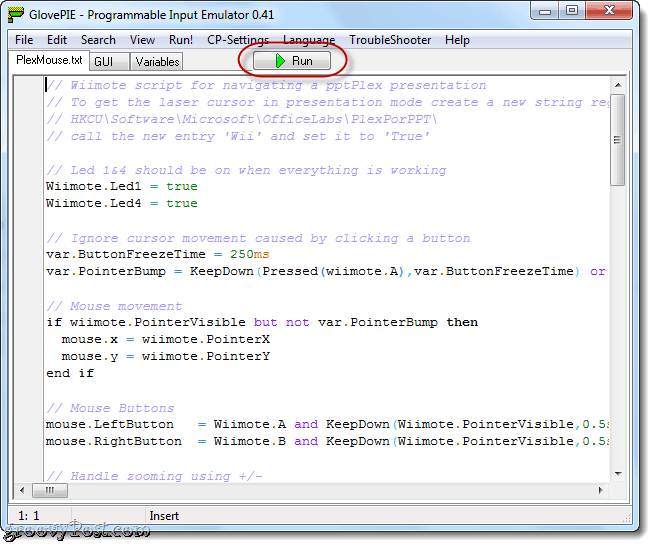This screenshot has height=547, width=655.
Task: Click the '// HKCU\Software\Microsoft' comment line
Action: 242,119
